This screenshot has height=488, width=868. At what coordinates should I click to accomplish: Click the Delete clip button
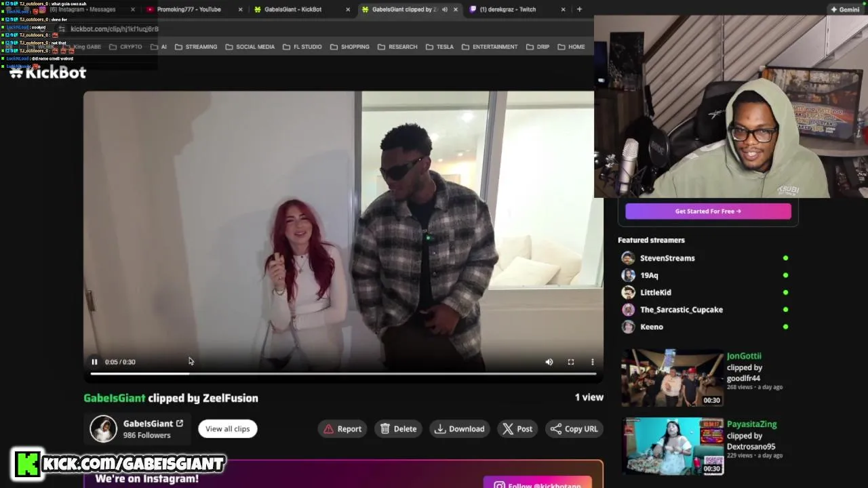click(399, 428)
